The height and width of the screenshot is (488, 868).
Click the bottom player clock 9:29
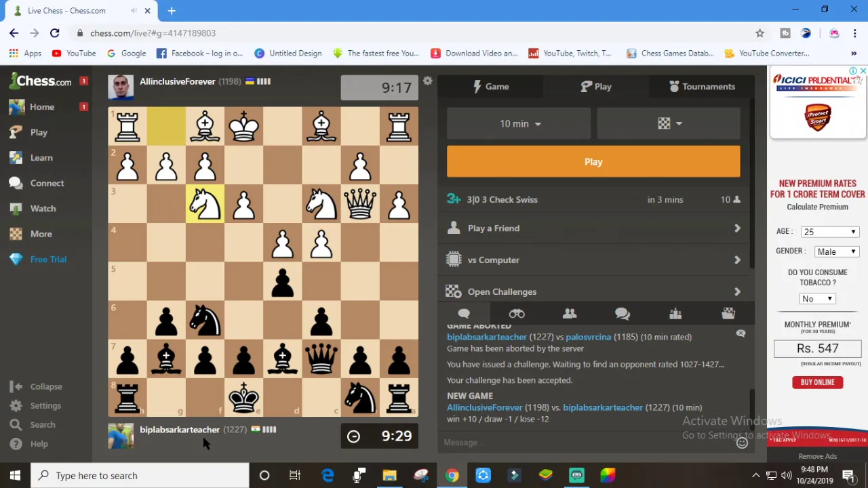pos(380,436)
